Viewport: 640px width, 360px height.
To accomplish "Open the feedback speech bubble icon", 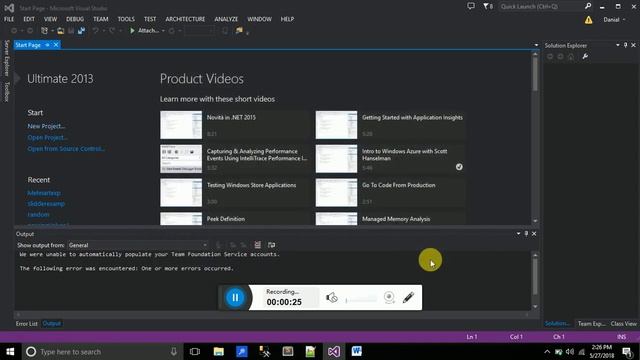I will tap(471, 6).
